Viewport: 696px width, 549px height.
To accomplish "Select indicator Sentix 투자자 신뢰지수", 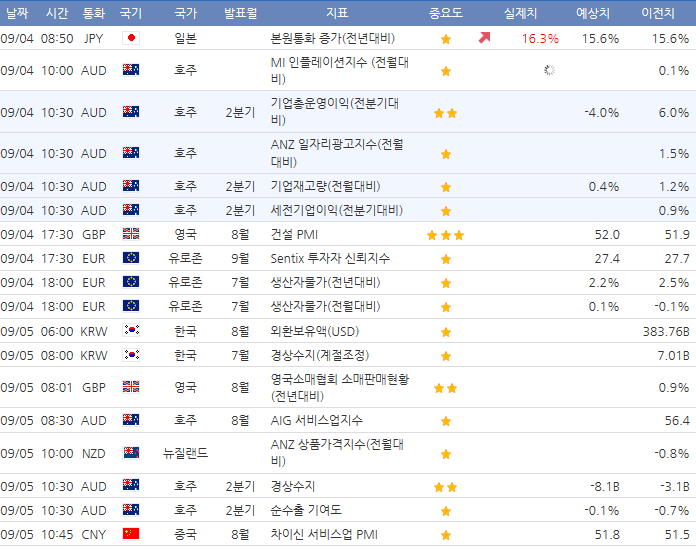I will point(330,258).
